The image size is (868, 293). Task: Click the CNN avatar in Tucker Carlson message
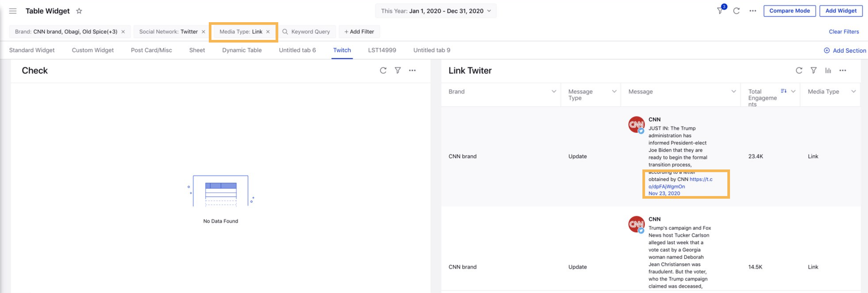click(636, 225)
